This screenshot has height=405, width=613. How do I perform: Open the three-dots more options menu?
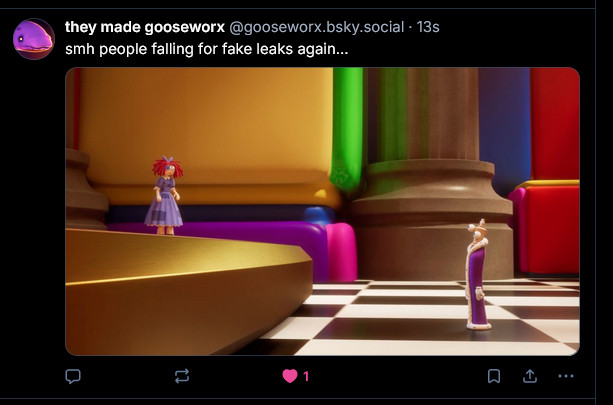[x=566, y=376]
